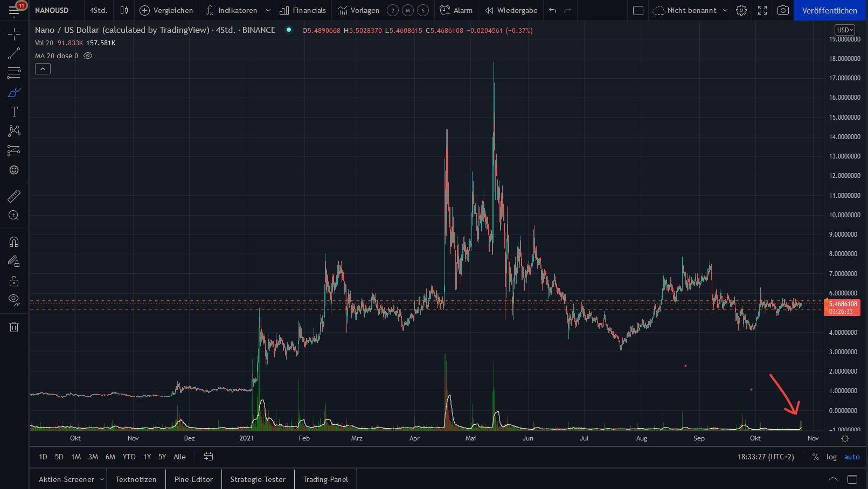Viewport: 868px width, 489px height.
Task: Open the Financials menu
Action: tap(302, 10)
